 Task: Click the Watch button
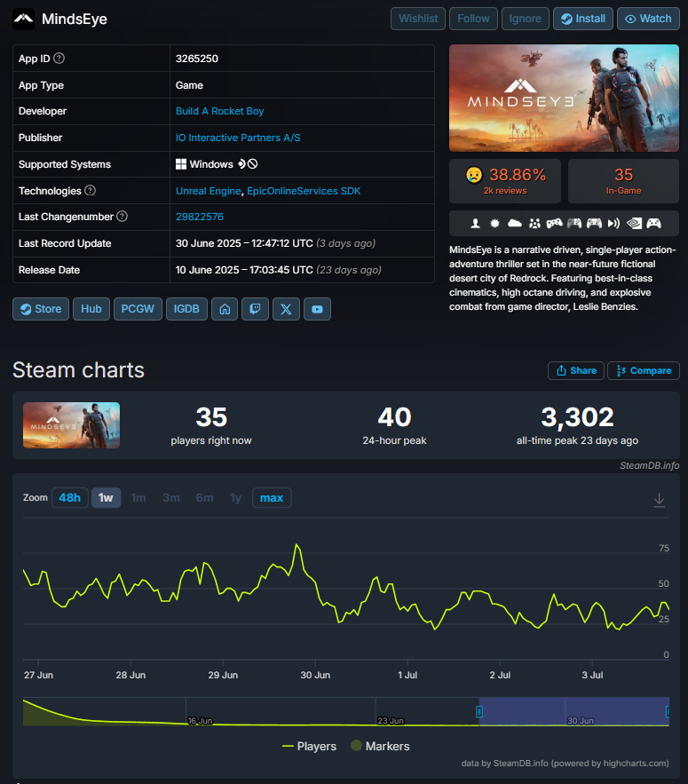(x=648, y=19)
